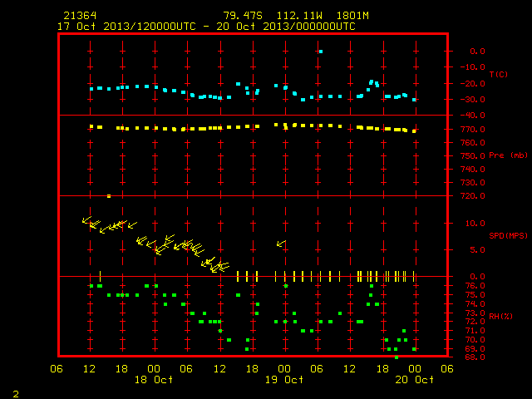The height and width of the screenshot is (399, 532).
Task: Select the SPD(MPS) axis label
Action: coord(508,235)
